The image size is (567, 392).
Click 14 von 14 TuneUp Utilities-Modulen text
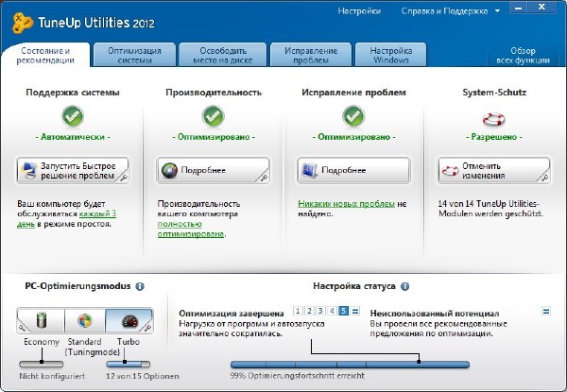coord(490,209)
